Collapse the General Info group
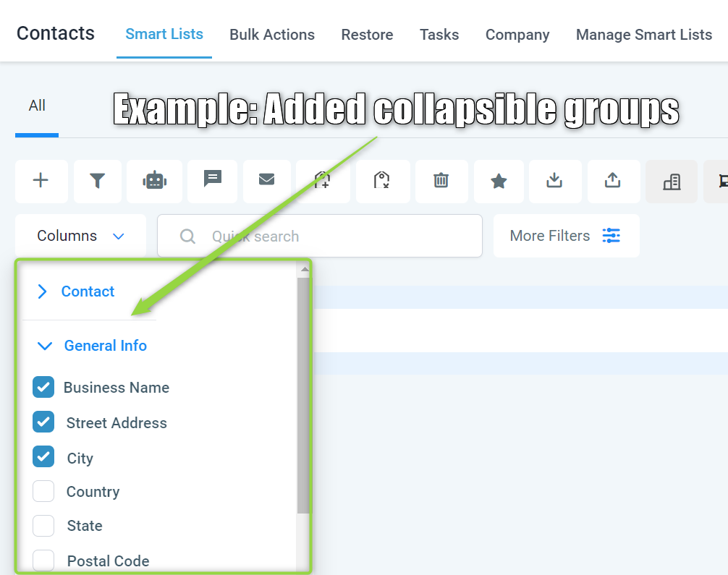Image resolution: width=728 pixels, height=575 pixels. click(45, 346)
